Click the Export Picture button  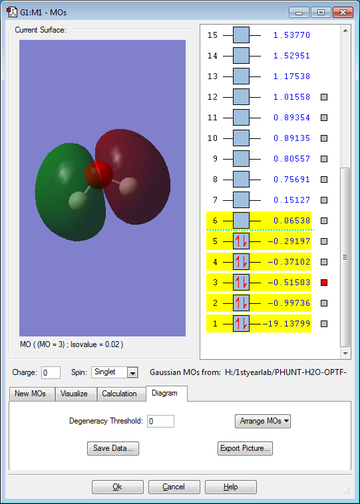pos(245,448)
